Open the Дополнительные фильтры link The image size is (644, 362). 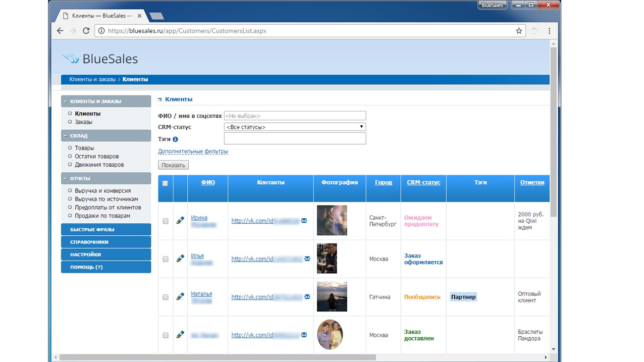click(x=193, y=152)
